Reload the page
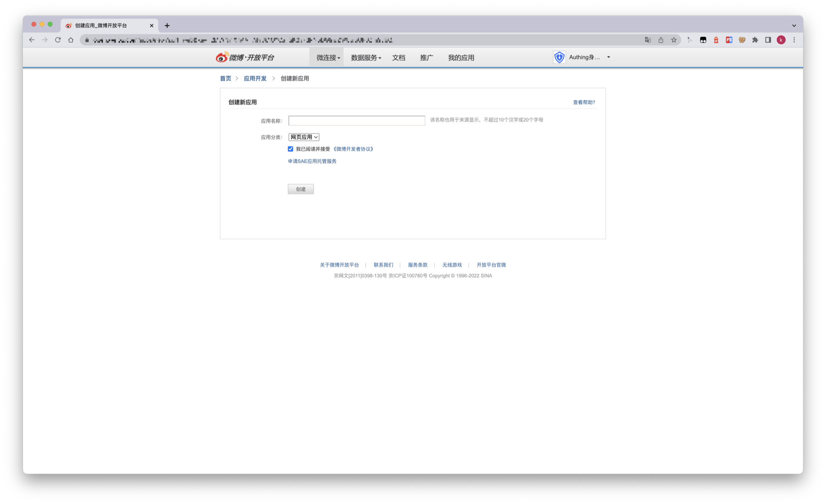This screenshot has height=504, width=826. 58,40
